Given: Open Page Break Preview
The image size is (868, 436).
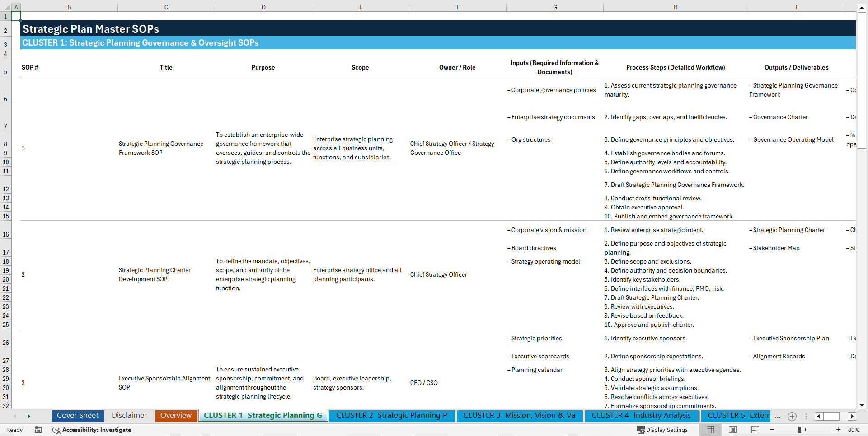Looking at the screenshot, I should (755, 430).
